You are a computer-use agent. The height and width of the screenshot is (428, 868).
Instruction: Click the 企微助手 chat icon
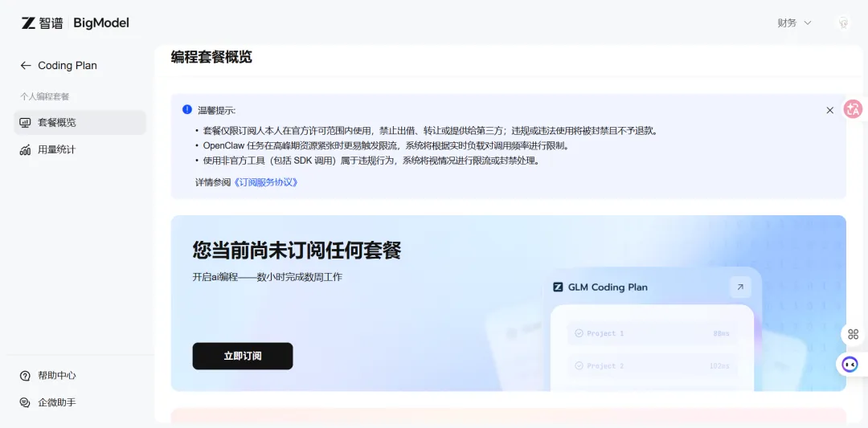[25, 402]
